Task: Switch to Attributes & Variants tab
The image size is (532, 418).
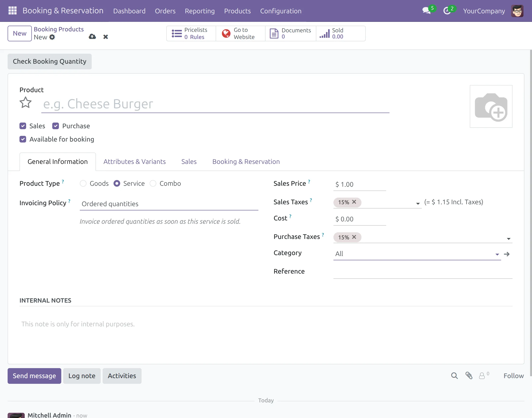Action: pyautogui.click(x=134, y=161)
